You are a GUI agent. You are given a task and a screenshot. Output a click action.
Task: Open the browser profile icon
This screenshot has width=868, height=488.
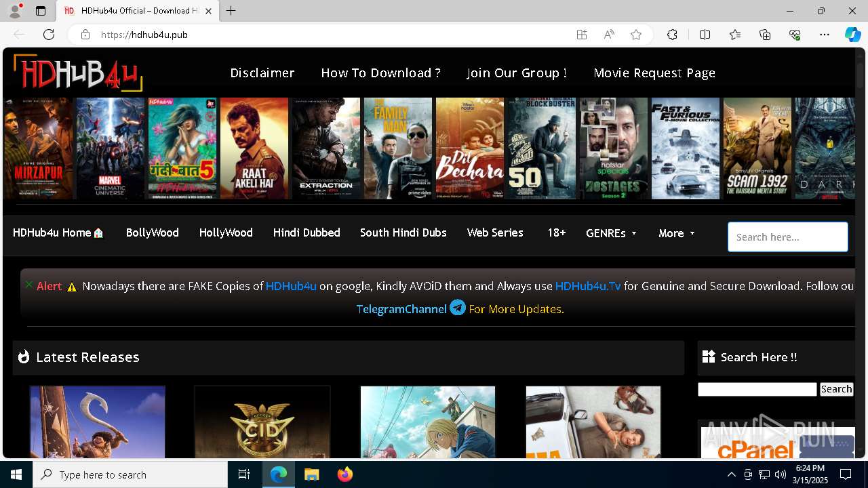(16, 11)
